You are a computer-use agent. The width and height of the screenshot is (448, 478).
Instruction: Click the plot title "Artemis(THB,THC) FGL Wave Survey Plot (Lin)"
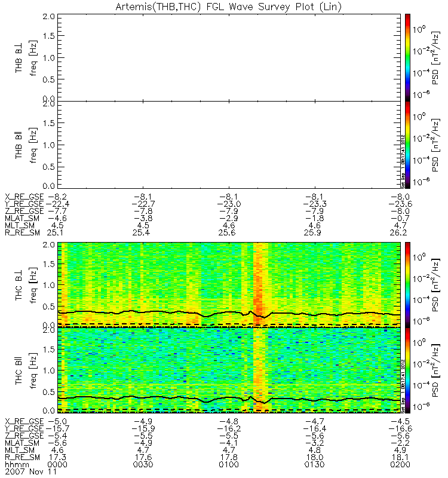[229, 7]
